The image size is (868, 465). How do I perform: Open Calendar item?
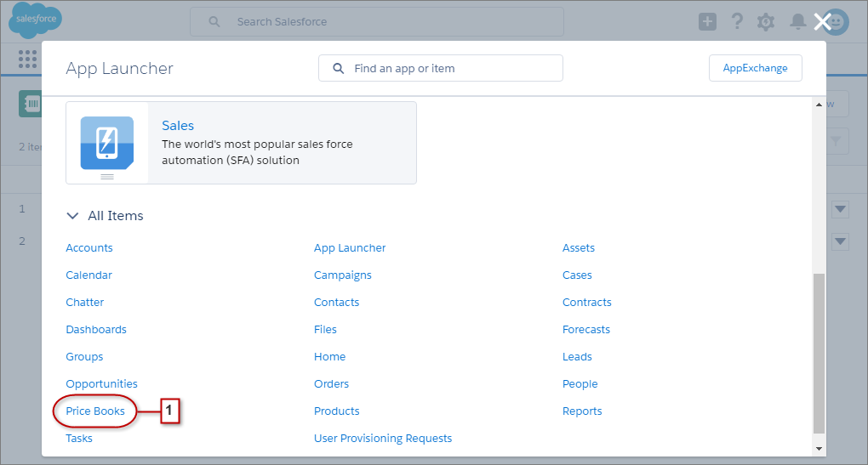[89, 275]
